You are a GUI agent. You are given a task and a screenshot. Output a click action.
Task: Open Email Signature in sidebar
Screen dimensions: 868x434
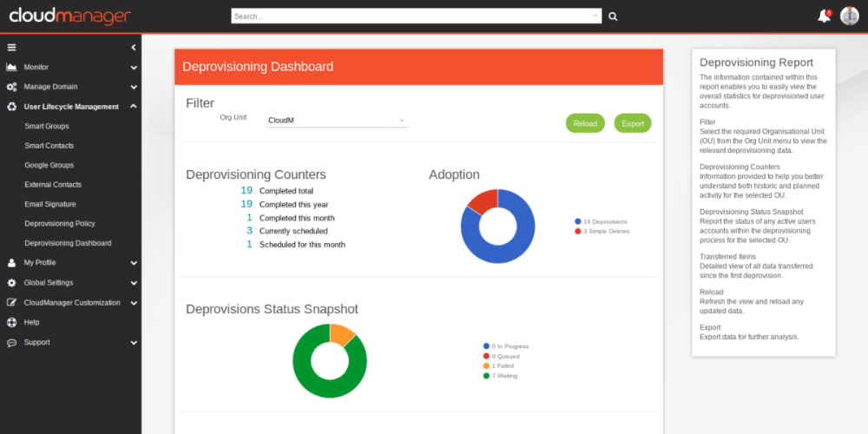click(x=50, y=204)
